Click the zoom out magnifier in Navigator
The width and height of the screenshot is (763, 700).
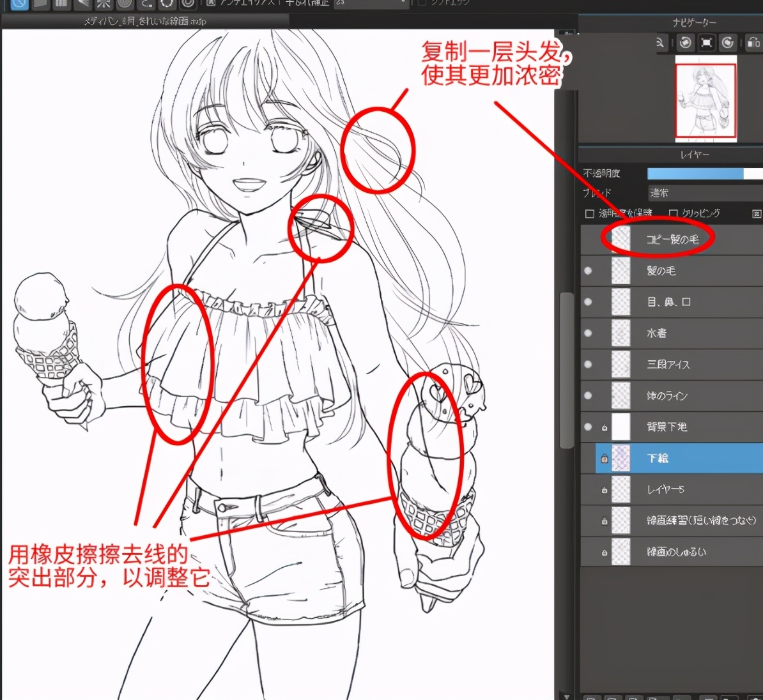point(660,43)
